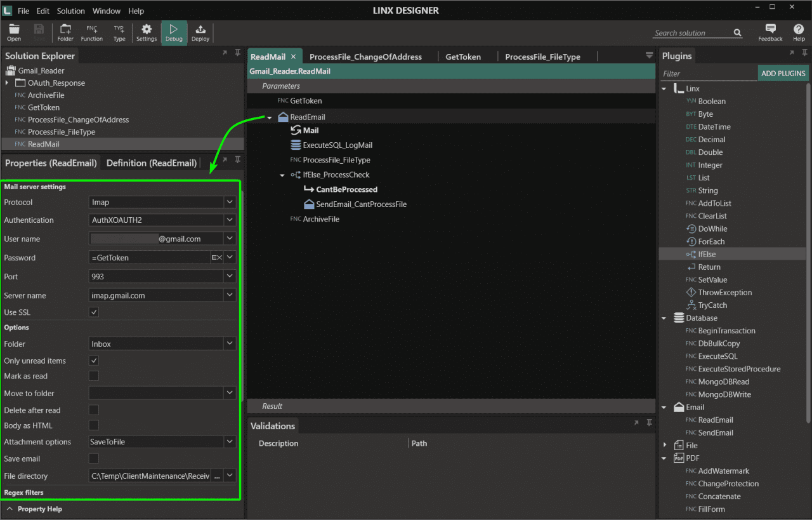
Task: Open the Feedback panel icon
Action: point(769,32)
